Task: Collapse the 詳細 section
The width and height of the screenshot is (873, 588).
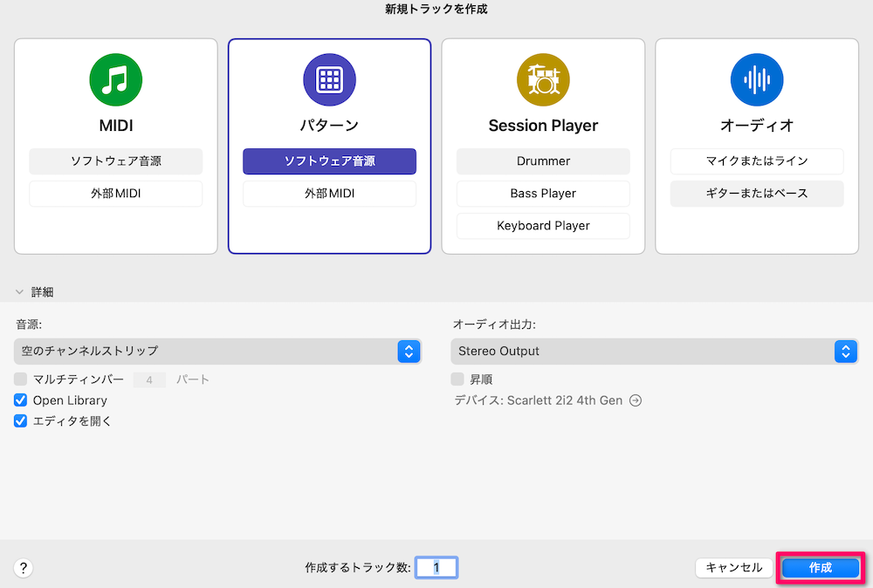Action: (19, 291)
